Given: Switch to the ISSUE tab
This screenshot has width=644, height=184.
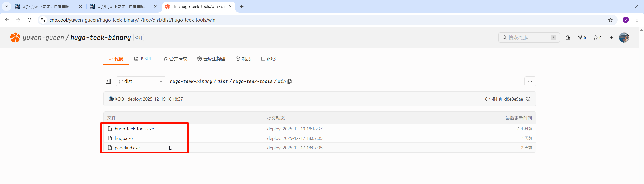Looking at the screenshot, I should pyautogui.click(x=143, y=59).
